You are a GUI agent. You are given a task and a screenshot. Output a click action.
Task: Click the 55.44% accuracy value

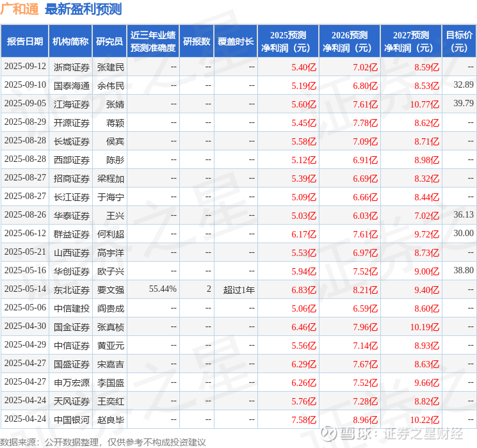click(x=163, y=289)
